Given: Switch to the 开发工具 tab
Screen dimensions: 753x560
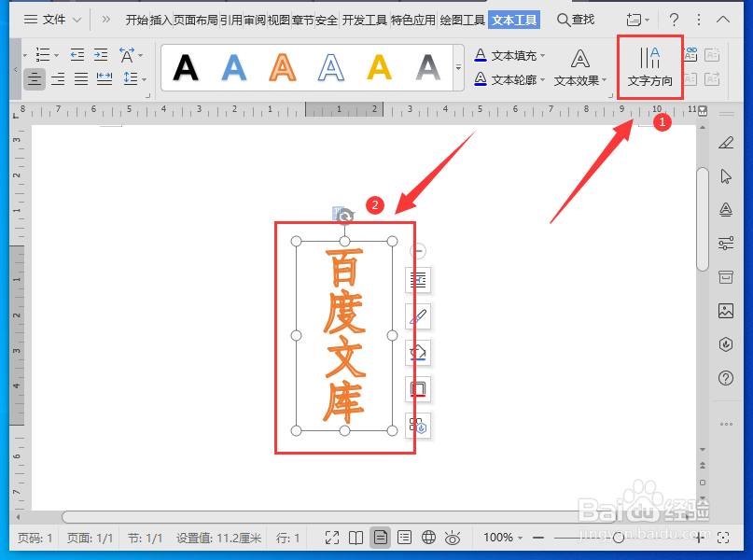Looking at the screenshot, I should click(x=364, y=20).
